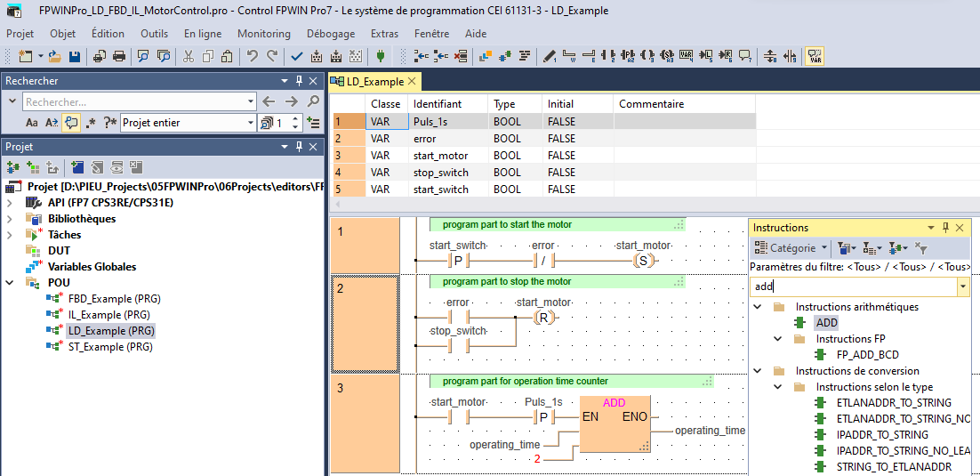Click the Cut scissors icon
Viewport: 980px width, 476px height.
coord(189,56)
